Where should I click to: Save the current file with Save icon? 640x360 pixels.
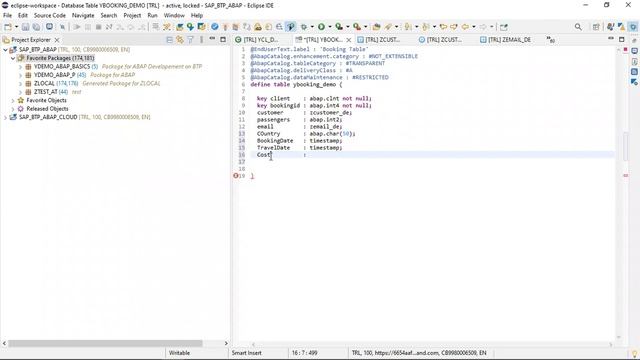[x=25, y=27]
